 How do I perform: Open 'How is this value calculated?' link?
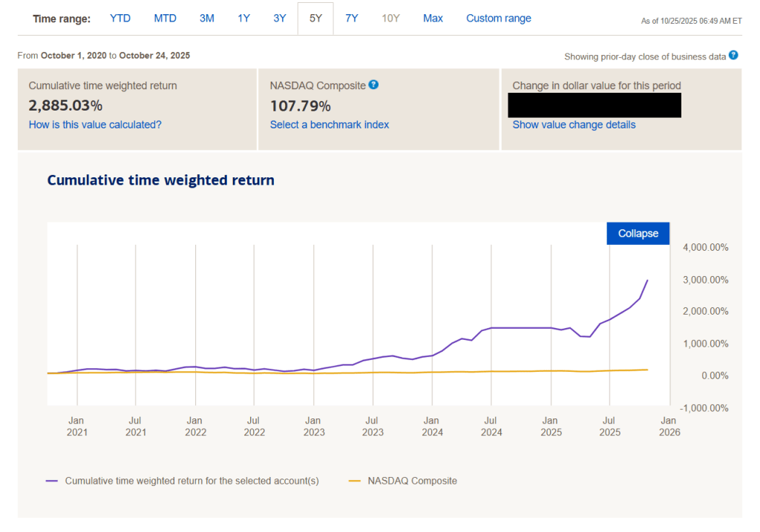[95, 125]
